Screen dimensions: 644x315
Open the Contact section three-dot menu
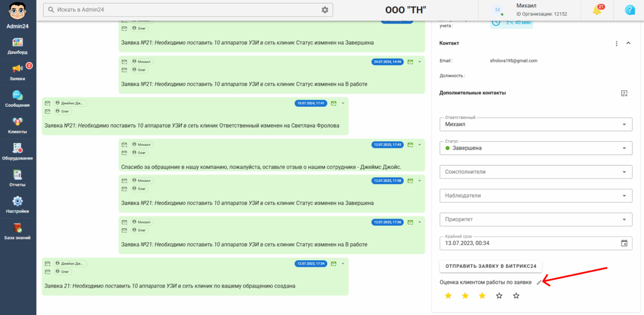pyautogui.click(x=616, y=43)
